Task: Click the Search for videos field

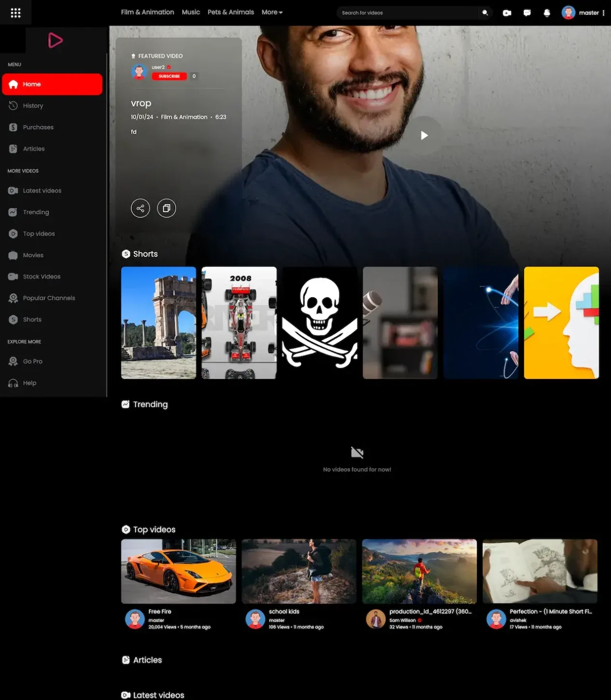Action: pyautogui.click(x=408, y=13)
